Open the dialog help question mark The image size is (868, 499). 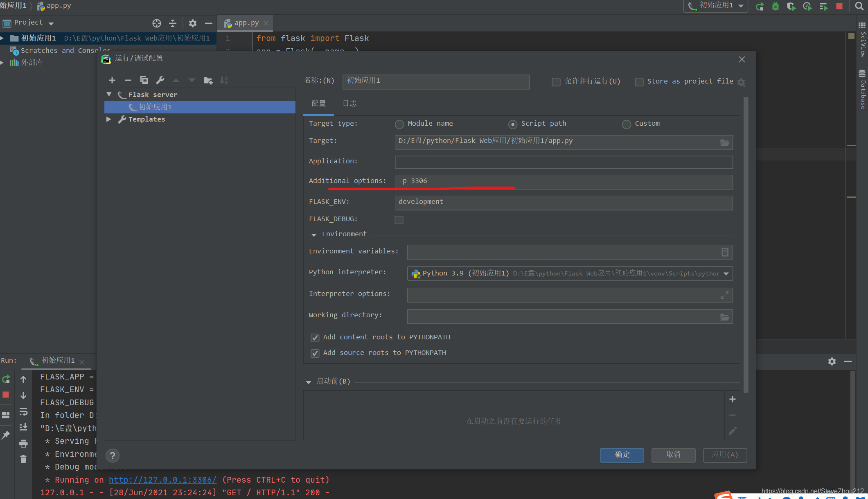[x=113, y=455]
